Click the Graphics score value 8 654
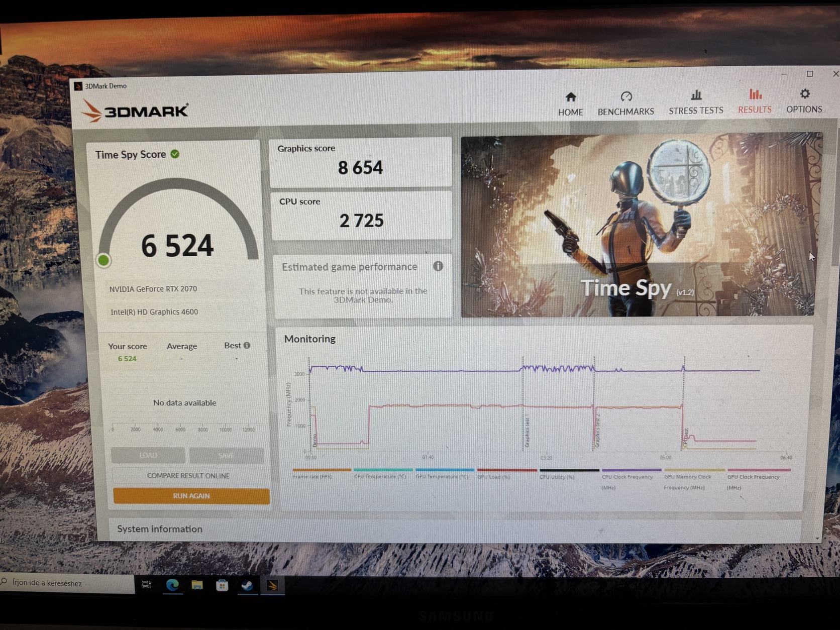840x630 pixels. point(360,167)
